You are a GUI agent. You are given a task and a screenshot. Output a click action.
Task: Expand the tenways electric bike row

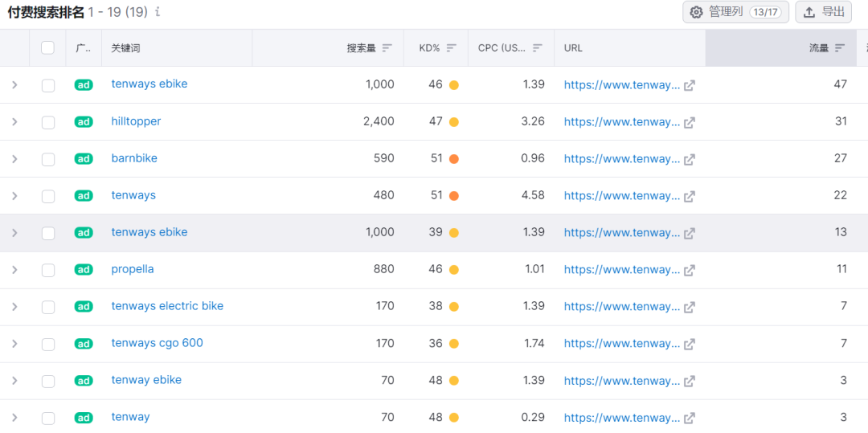click(x=15, y=307)
